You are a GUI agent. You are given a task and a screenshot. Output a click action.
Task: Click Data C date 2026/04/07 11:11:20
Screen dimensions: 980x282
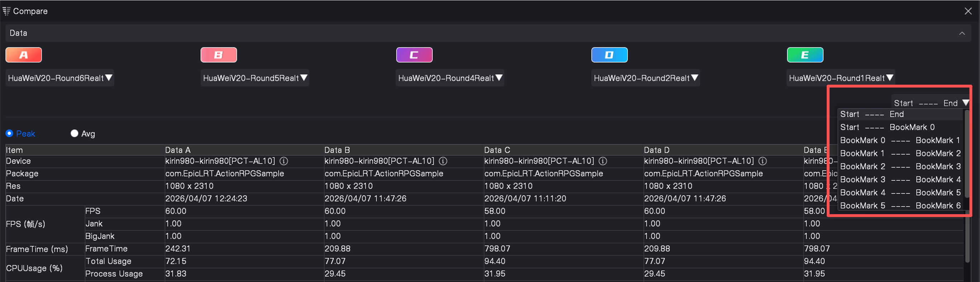525,198
